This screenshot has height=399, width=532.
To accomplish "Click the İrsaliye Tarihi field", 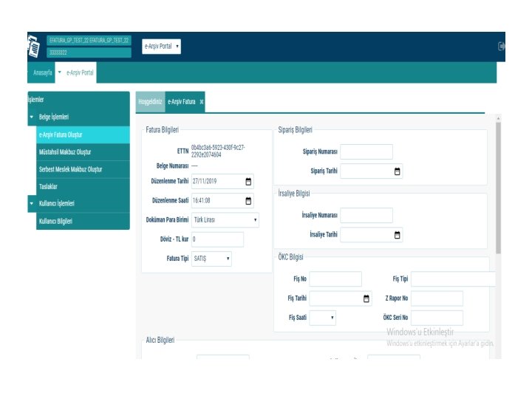I will point(372,235).
